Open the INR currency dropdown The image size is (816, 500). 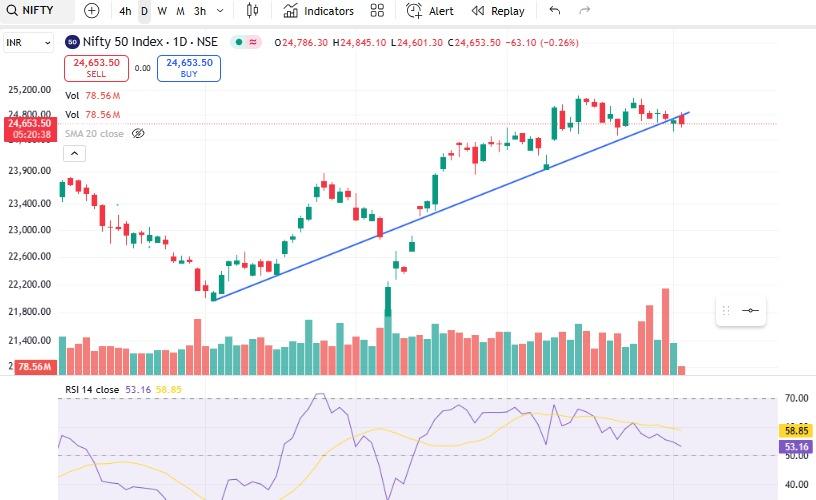pyautogui.click(x=28, y=43)
